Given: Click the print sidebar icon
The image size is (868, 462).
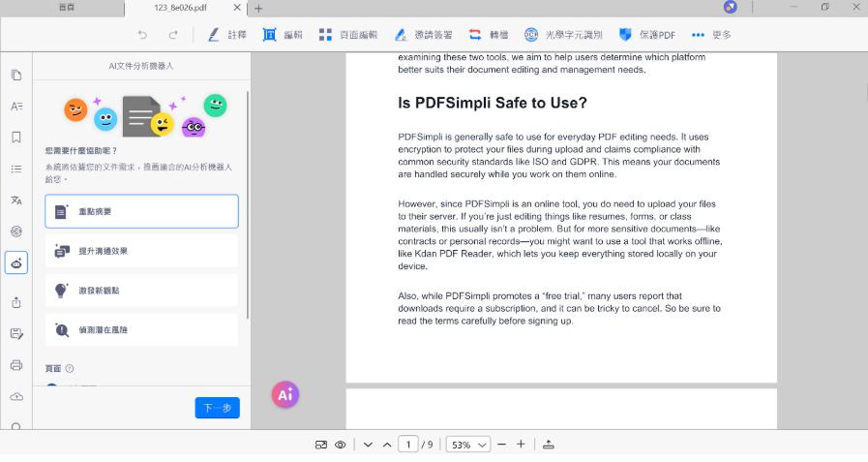Looking at the screenshot, I should click(16, 365).
